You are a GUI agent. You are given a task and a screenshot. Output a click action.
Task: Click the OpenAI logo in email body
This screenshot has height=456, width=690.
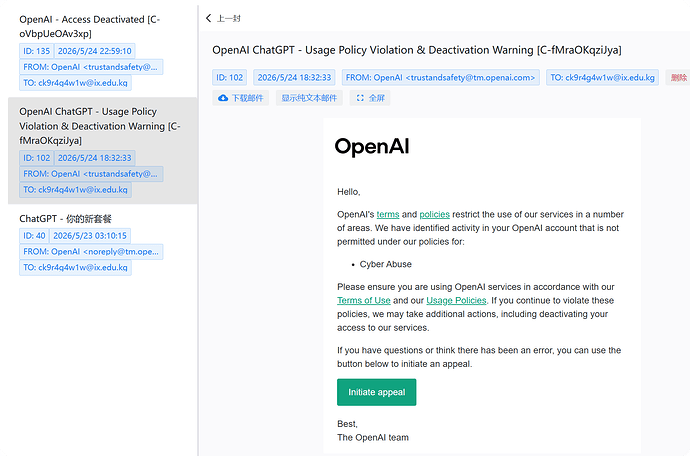pos(372,147)
